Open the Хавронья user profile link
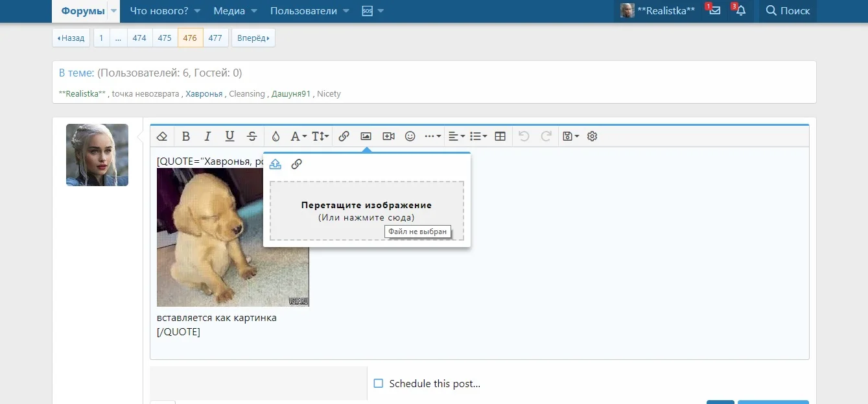 [x=204, y=93]
